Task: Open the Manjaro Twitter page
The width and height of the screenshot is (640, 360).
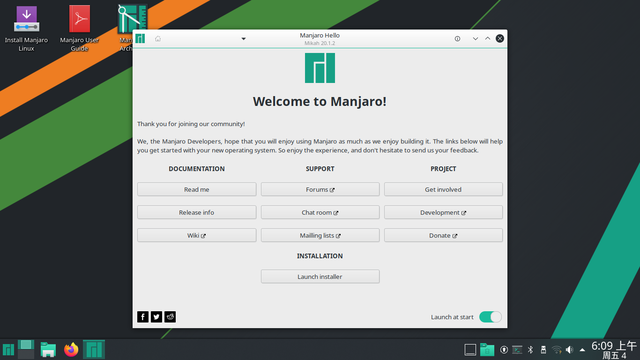Action: [156, 317]
